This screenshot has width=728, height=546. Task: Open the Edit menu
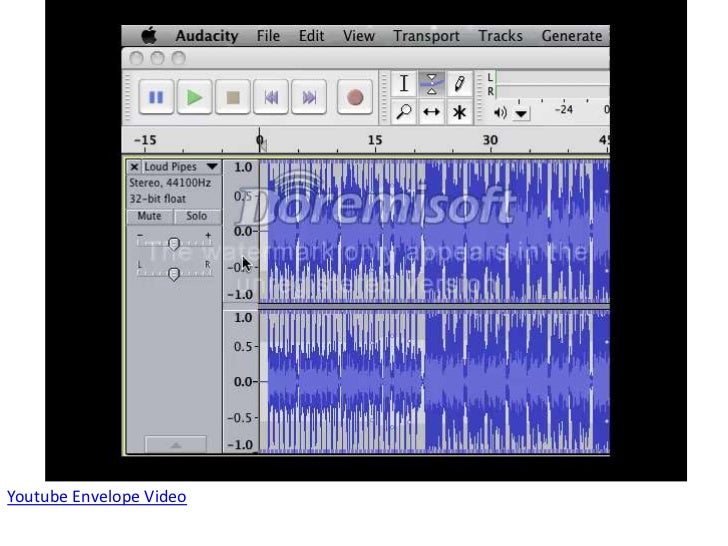pos(311,36)
